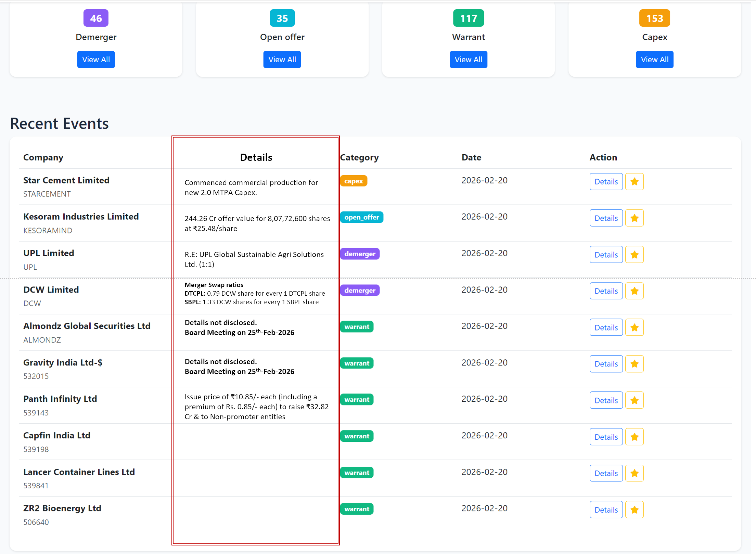Star the Panth Infinity Ltd row
756x554 pixels.
coord(634,400)
